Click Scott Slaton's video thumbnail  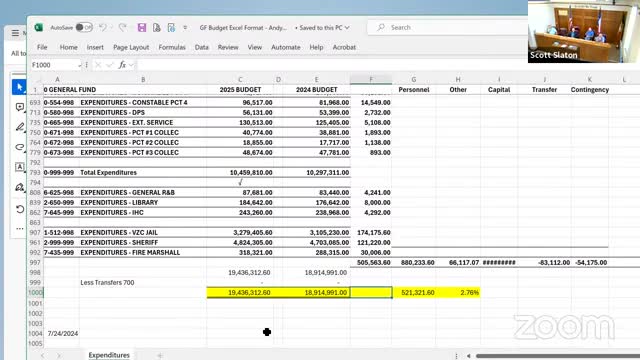(584, 31)
